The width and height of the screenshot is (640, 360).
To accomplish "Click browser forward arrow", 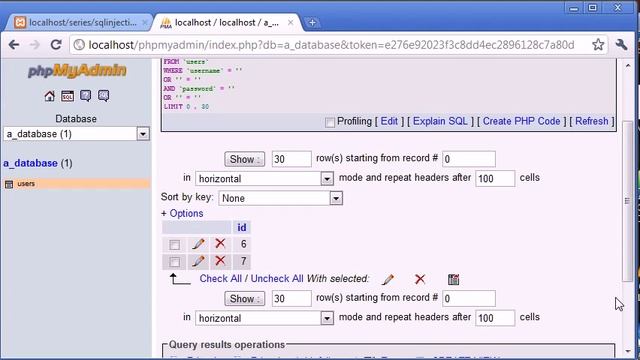I will pos(35,44).
